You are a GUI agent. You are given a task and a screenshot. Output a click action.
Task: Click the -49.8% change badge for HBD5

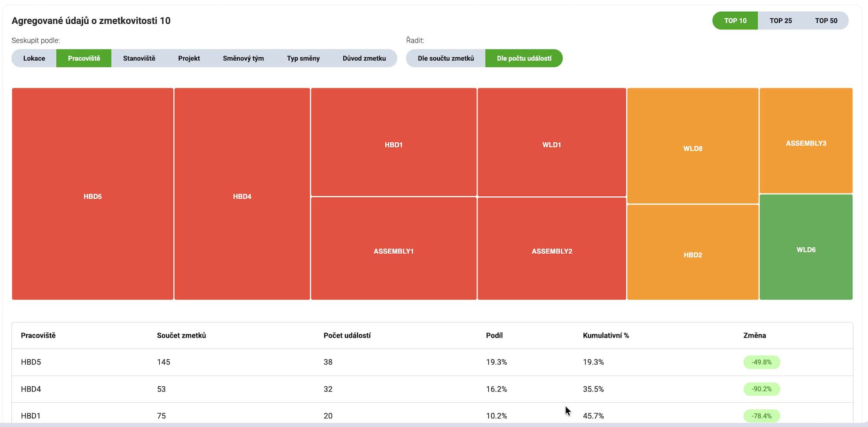coord(761,362)
